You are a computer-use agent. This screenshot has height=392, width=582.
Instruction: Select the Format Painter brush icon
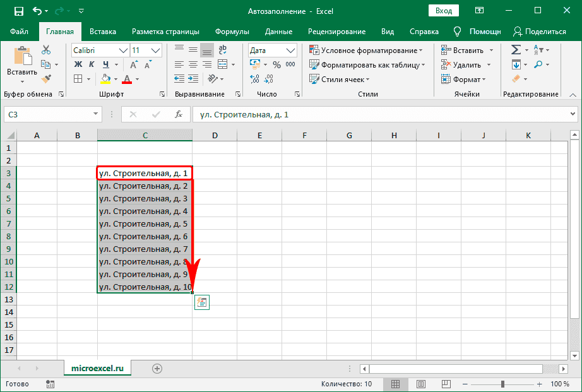[x=46, y=78]
